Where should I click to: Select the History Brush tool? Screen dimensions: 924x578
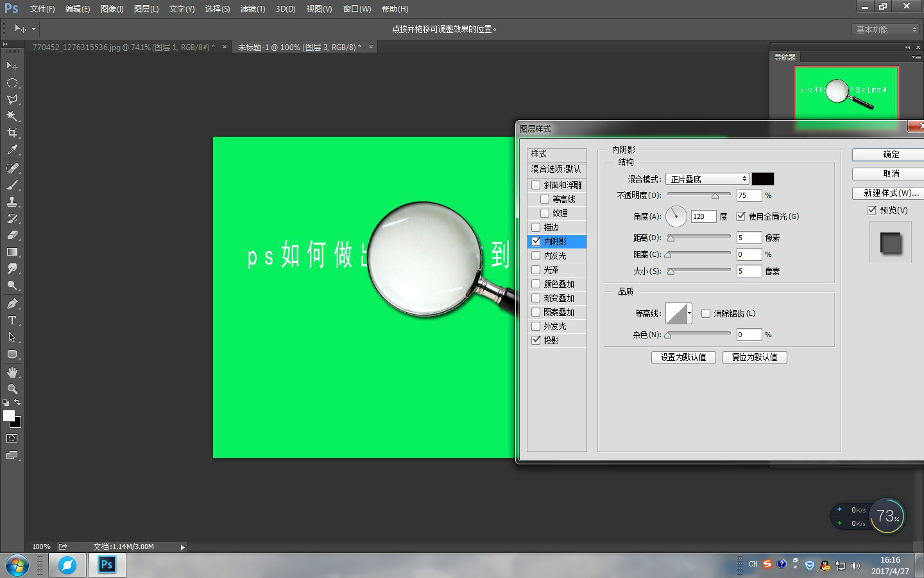point(12,218)
